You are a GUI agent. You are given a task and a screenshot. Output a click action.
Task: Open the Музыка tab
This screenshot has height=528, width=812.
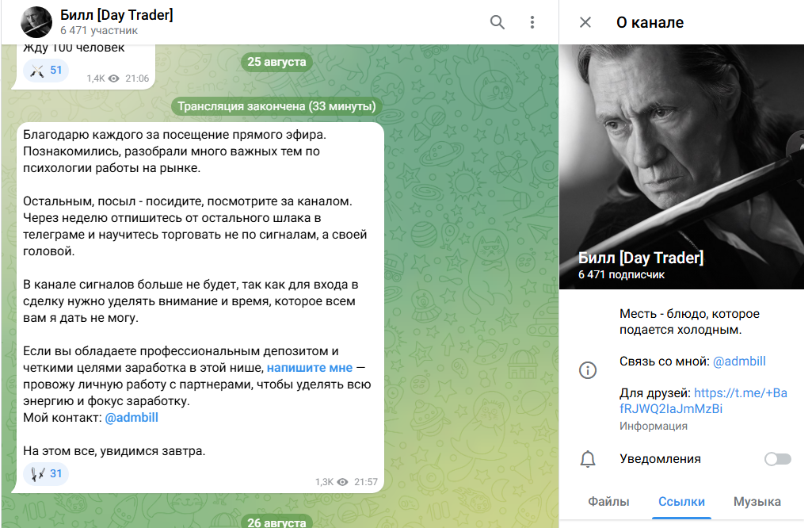tap(757, 501)
